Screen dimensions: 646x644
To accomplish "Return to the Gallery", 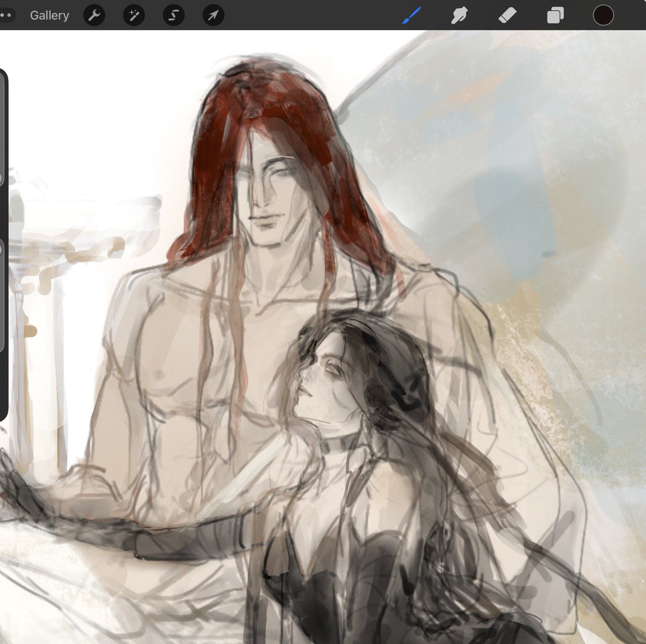I will (x=49, y=15).
